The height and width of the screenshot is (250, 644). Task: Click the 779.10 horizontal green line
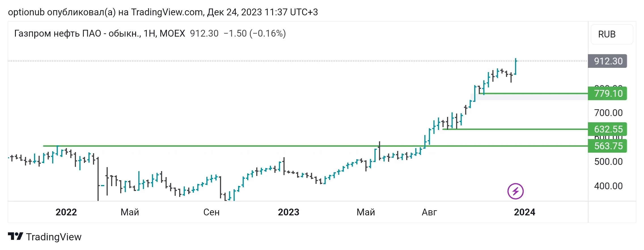(x=534, y=93)
